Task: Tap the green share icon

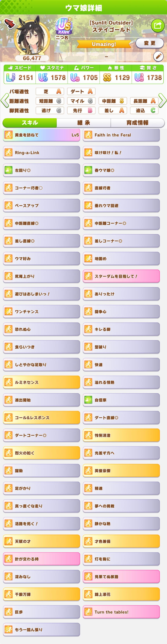Action: click(x=157, y=25)
